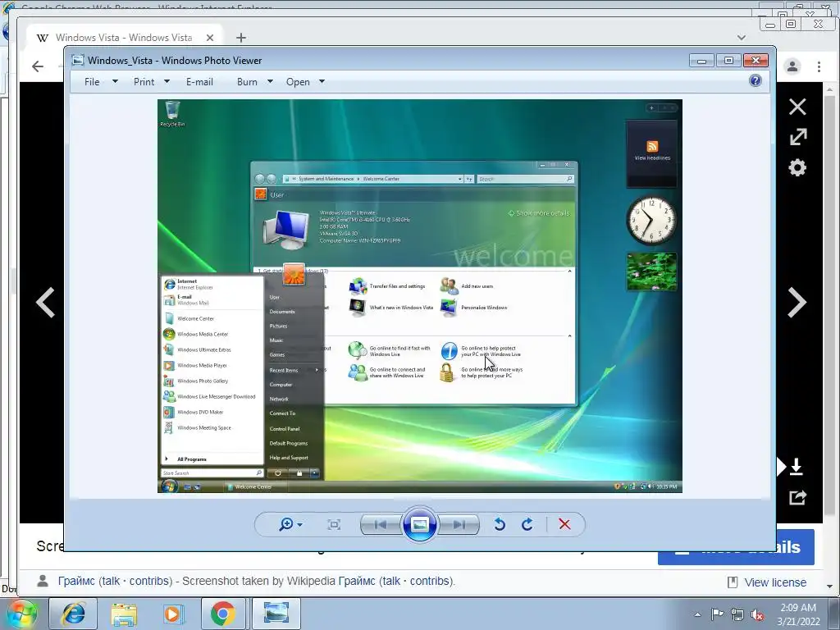The width and height of the screenshot is (840, 630).
Task: Start the slide show
Action: coord(419,524)
